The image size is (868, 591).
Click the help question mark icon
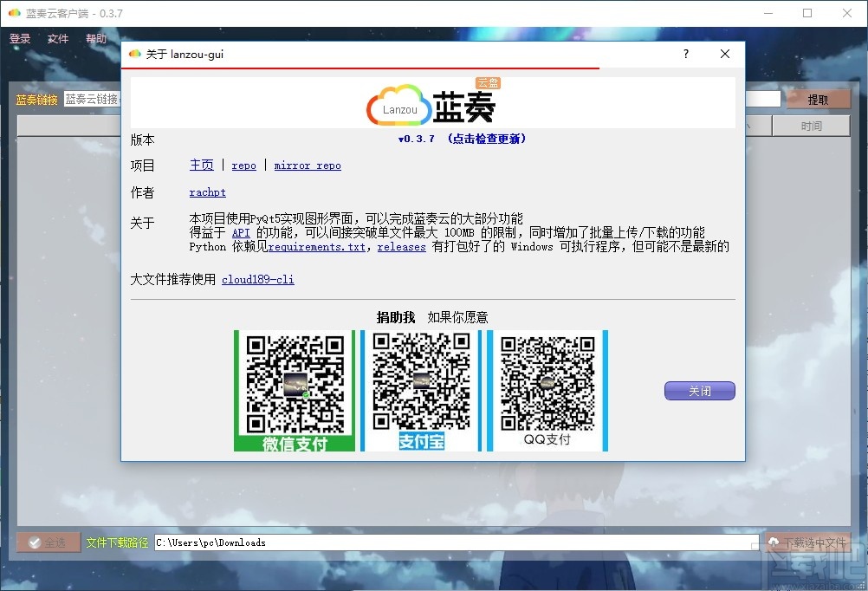(x=685, y=54)
